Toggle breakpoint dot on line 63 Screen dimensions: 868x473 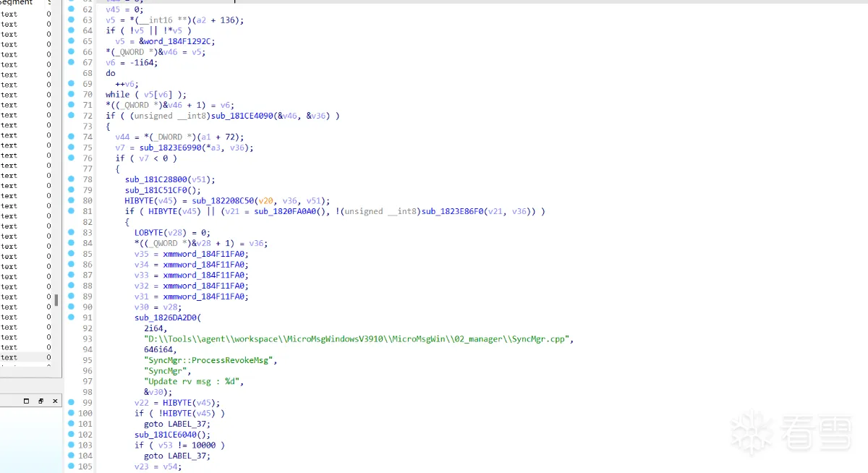tap(71, 20)
